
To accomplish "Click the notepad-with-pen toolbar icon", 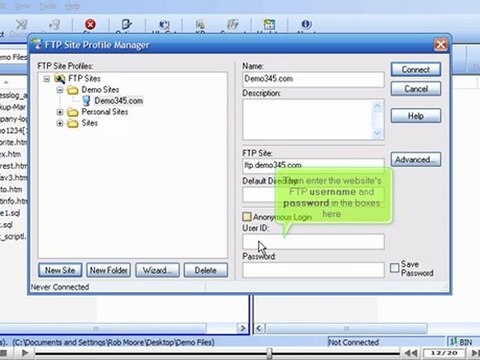I will pyautogui.click(x=127, y=24).
